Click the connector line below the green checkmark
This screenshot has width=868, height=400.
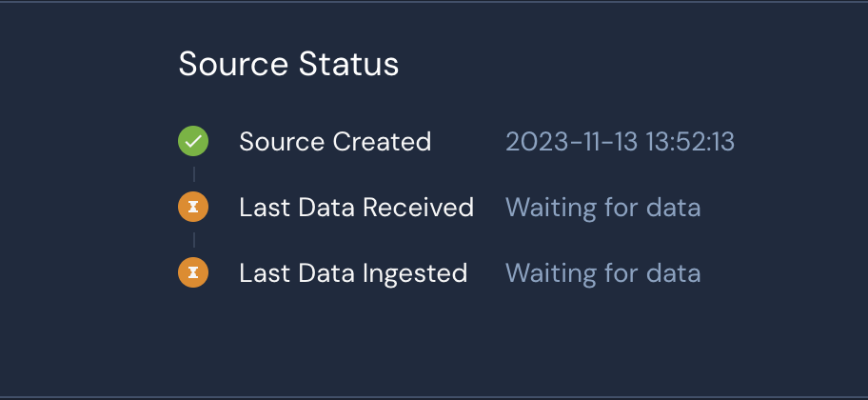click(x=193, y=174)
